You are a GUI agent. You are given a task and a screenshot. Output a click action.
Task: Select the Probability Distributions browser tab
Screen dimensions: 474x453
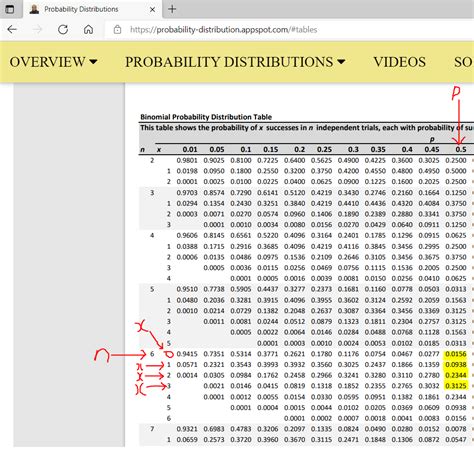point(93,9)
